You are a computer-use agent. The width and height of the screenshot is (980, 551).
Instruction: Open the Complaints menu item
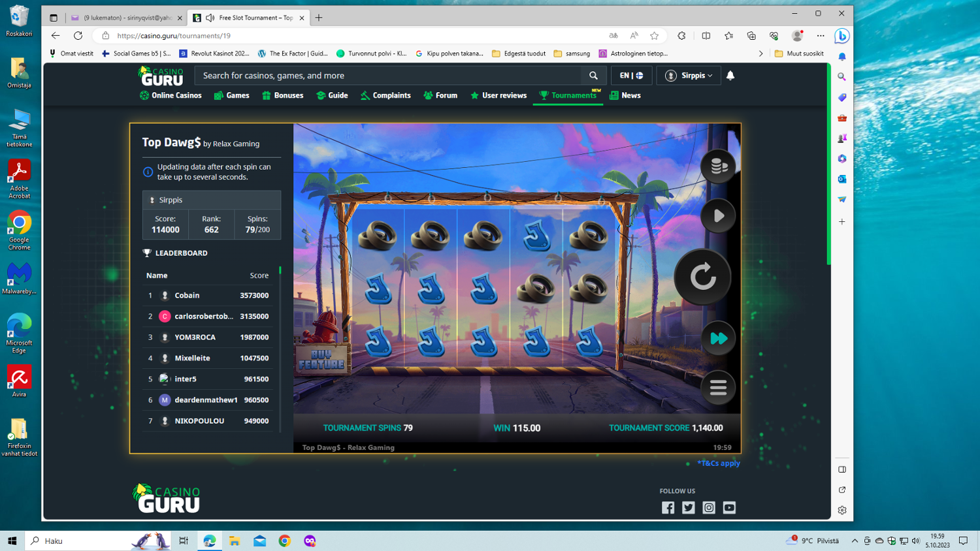click(385, 95)
